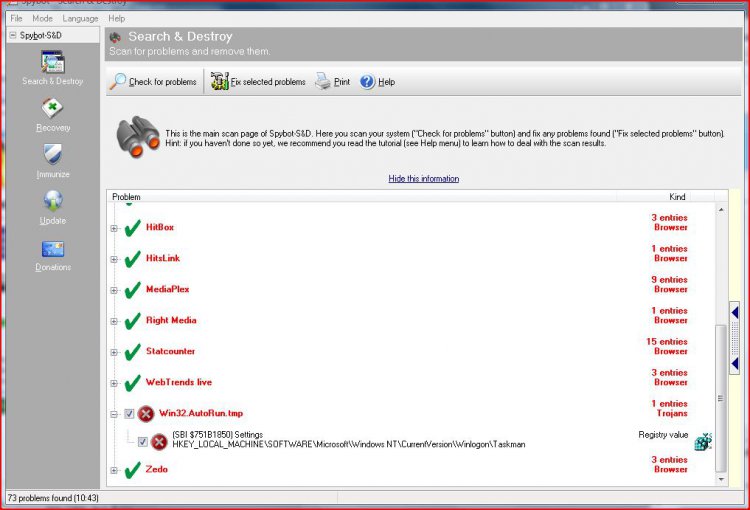Viewport: 750px width, 510px height.
Task: Open the Mode menu
Action: tap(43, 18)
